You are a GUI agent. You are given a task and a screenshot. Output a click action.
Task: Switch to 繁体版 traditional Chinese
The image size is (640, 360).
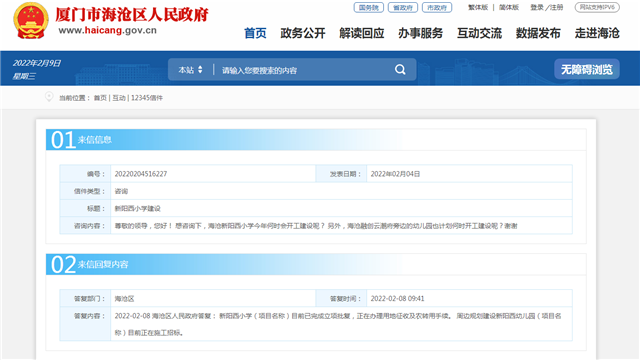478,7
